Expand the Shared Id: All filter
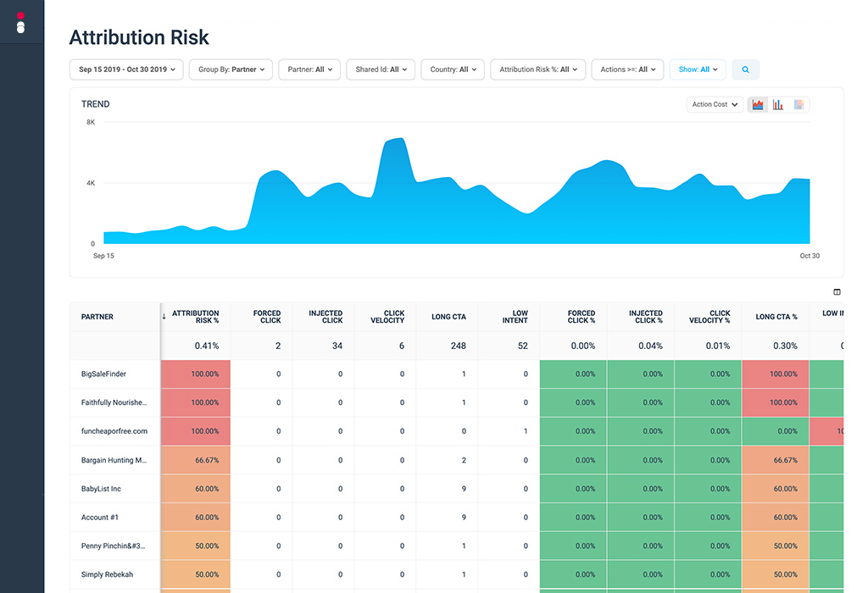868x593 pixels. tap(381, 69)
